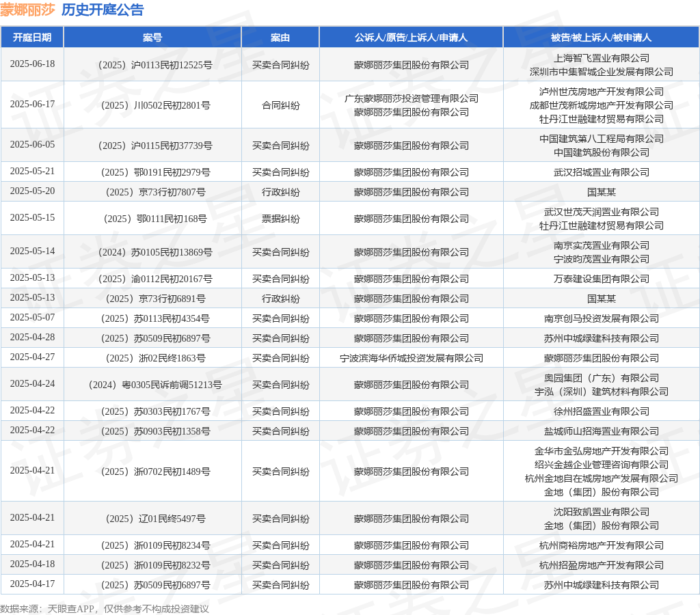Select case number (2025)沪0115民初37739号
Image resolution: width=700 pixels, height=615 pixels.
pyautogui.click(x=155, y=146)
